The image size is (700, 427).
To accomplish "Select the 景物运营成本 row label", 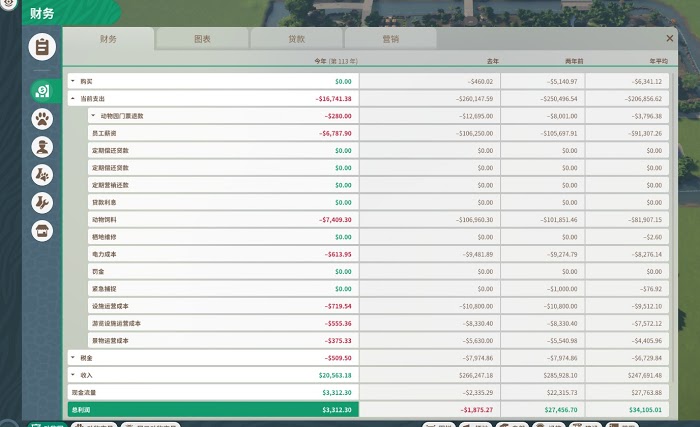I will (110, 340).
